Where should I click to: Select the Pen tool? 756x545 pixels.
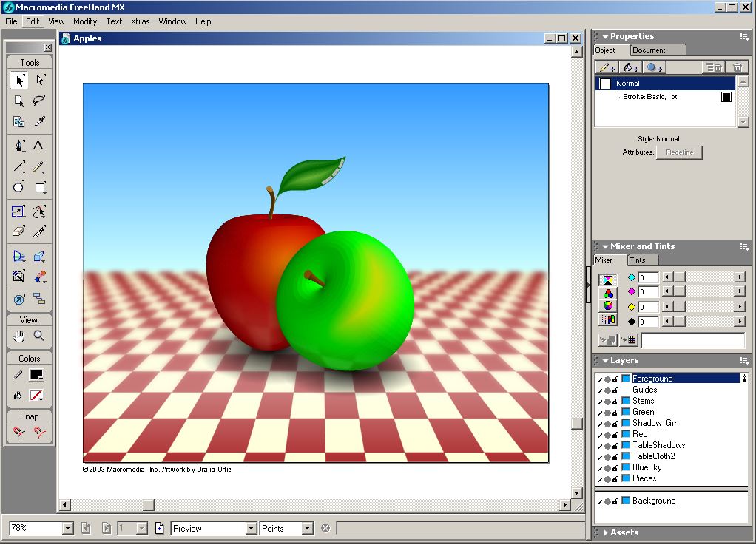[x=18, y=146]
